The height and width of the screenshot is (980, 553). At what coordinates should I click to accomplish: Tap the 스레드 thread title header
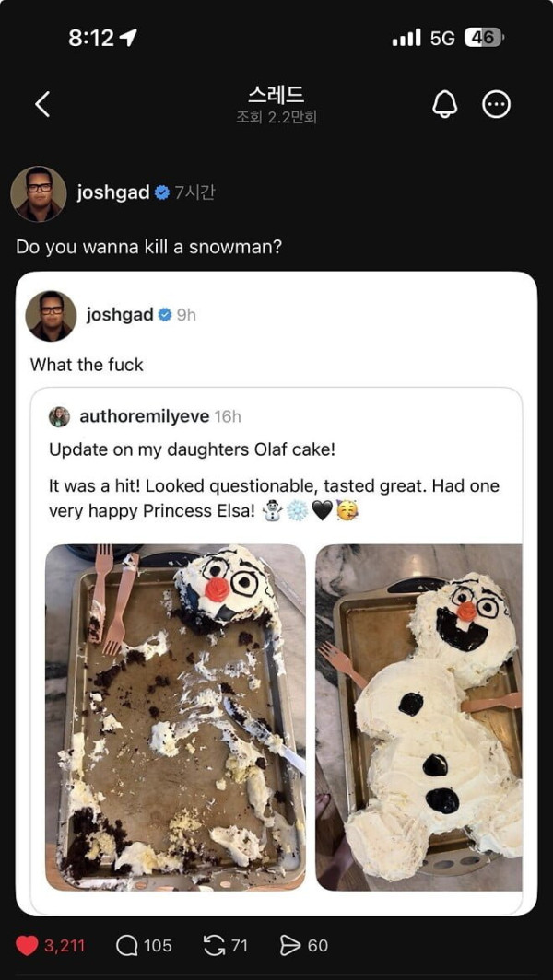tap(276, 95)
